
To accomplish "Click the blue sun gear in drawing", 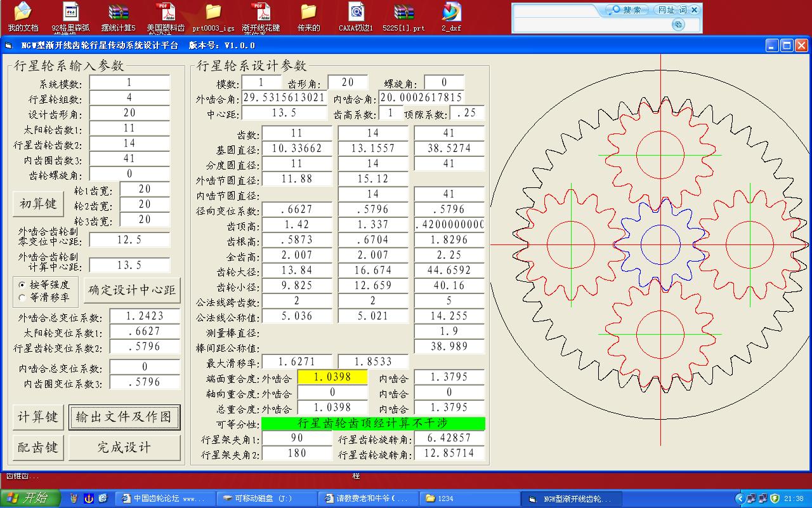I will pyautogui.click(x=660, y=244).
